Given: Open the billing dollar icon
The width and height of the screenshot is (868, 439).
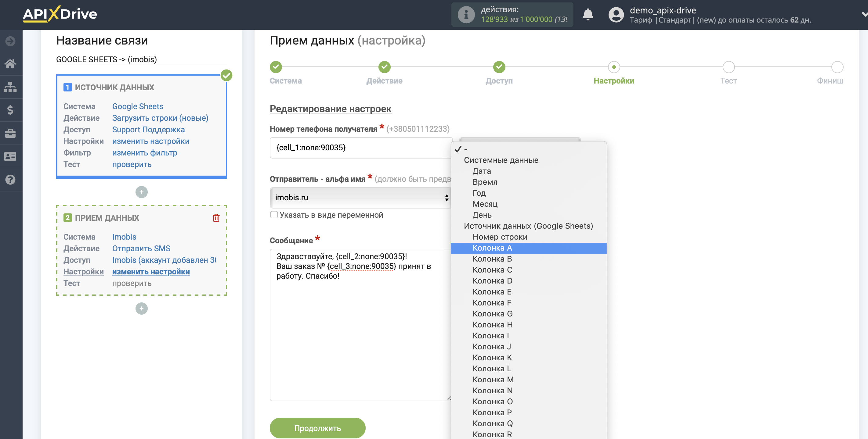Looking at the screenshot, I should pos(10,110).
